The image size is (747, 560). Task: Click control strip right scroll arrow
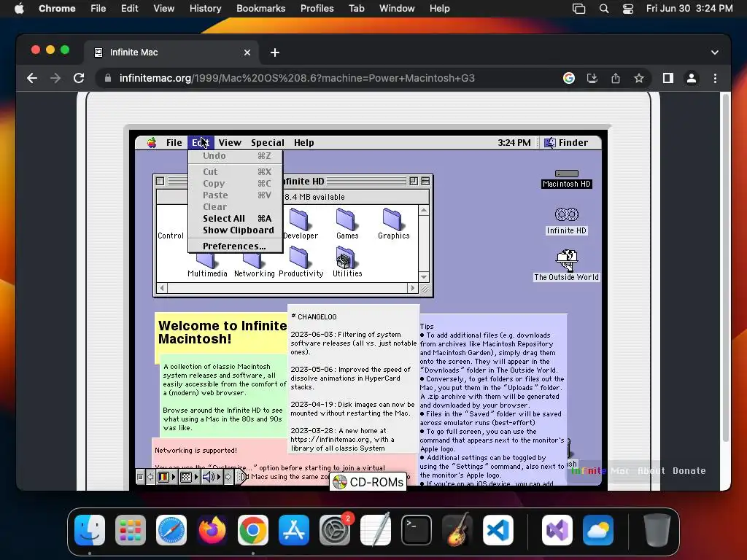[x=228, y=477]
